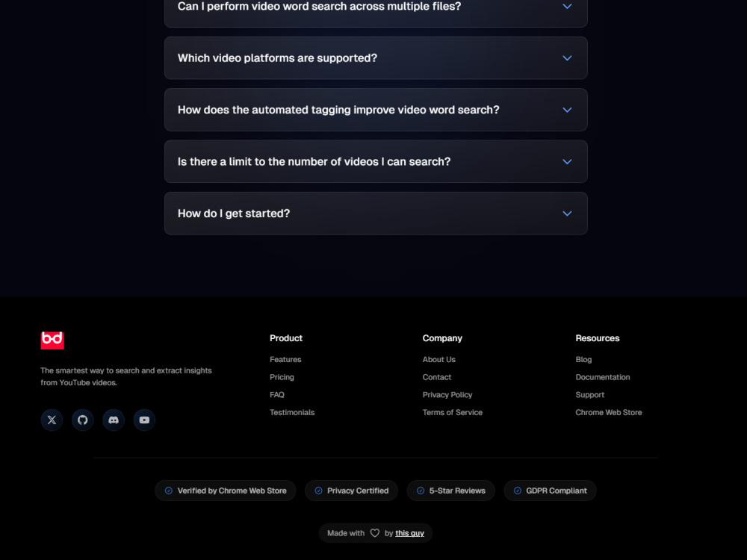The height and width of the screenshot is (560, 747).
Task: Click checkmark icon on Privacy Certified badge
Action: pos(318,491)
